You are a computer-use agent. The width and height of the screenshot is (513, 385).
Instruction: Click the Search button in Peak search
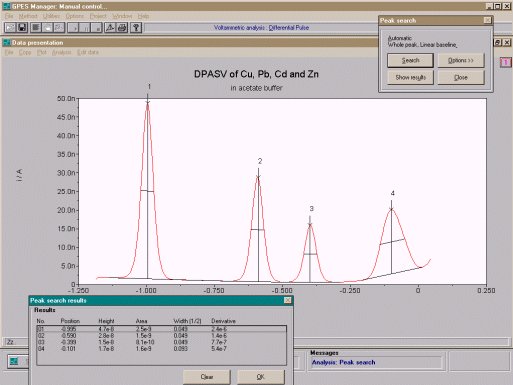tap(410, 61)
